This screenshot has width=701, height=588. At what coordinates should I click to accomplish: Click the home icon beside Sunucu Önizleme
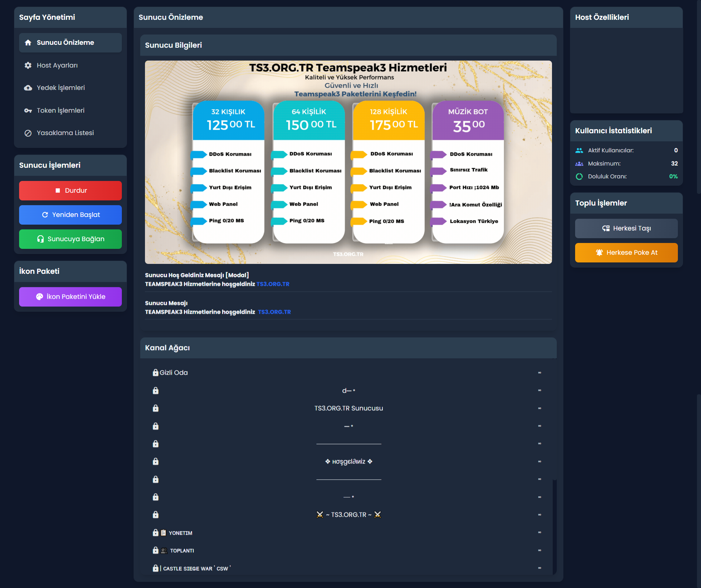point(28,43)
